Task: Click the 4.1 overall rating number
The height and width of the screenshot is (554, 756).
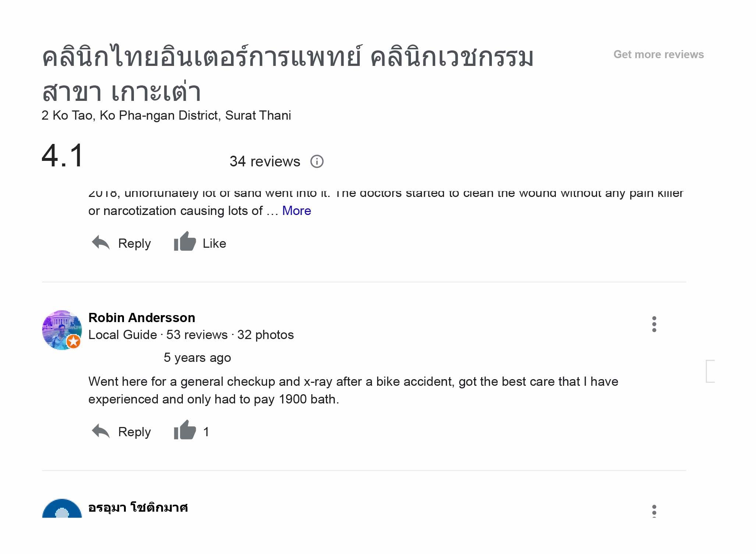Action: (x=63, y=156)
